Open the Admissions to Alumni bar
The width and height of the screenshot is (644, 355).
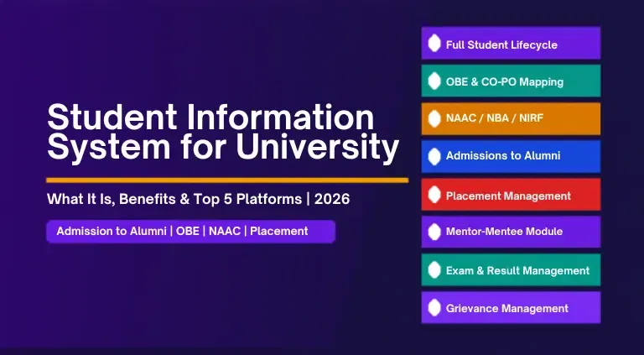[511, 157]
